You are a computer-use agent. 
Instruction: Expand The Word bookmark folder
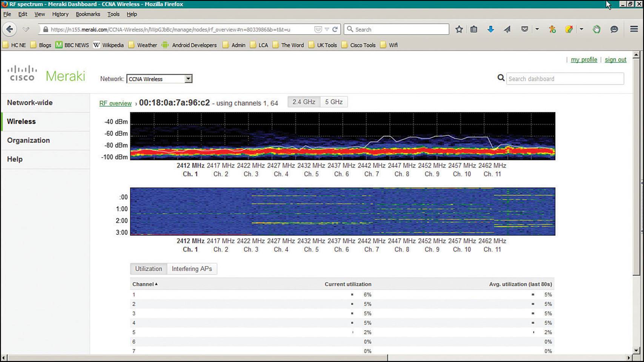288,45
